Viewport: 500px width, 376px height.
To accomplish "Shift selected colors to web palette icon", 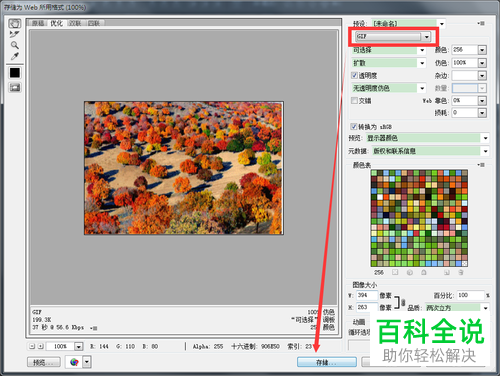I will coord(410,272).
